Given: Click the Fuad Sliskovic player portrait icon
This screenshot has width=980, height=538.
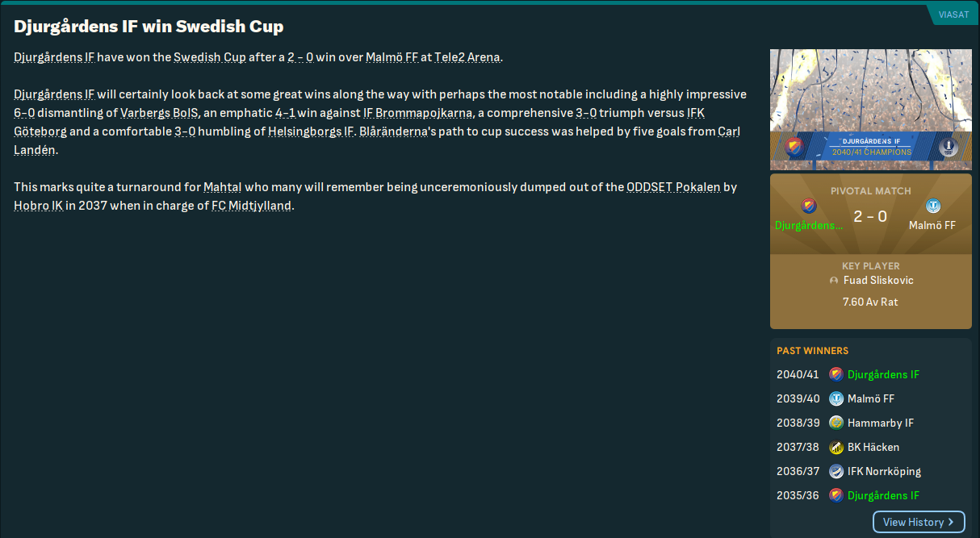Looking at the screenshot, I should click(x=834, y=281).
